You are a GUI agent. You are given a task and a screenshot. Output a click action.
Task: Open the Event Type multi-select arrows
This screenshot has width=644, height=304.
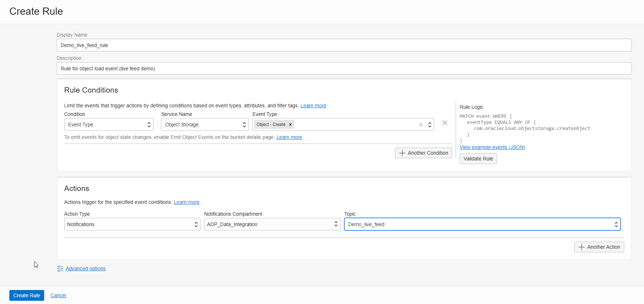click(430, 125)
